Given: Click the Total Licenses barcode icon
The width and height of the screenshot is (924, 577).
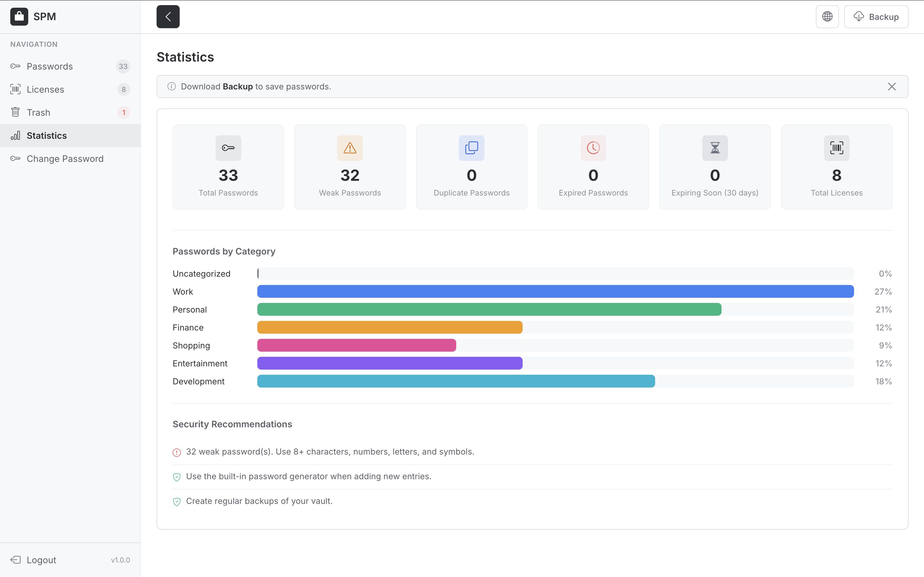Looking at the screenshot, I should (x=836, y=148).
